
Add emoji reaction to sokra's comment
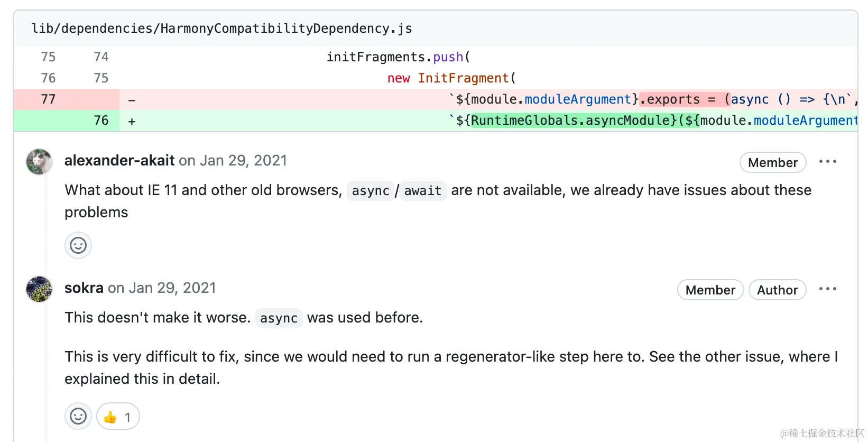pyautogui.click(x=78, y=416)
